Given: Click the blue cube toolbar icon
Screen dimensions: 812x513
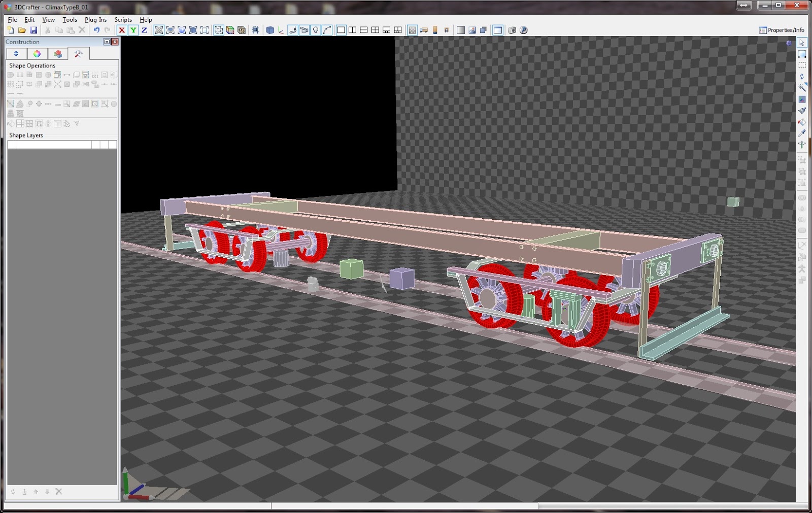Looking at the screenshot, I should [x=270, y=30].
